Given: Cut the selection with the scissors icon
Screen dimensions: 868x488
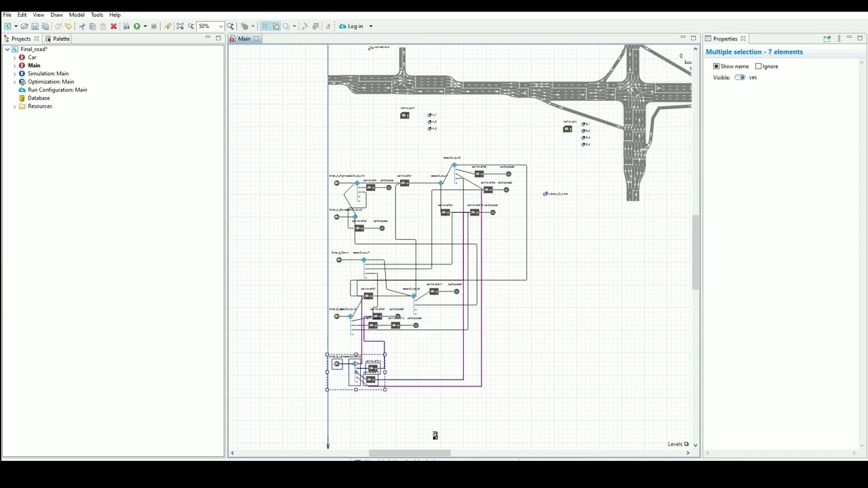Looking at the screenshot, I should pos(82,26).
